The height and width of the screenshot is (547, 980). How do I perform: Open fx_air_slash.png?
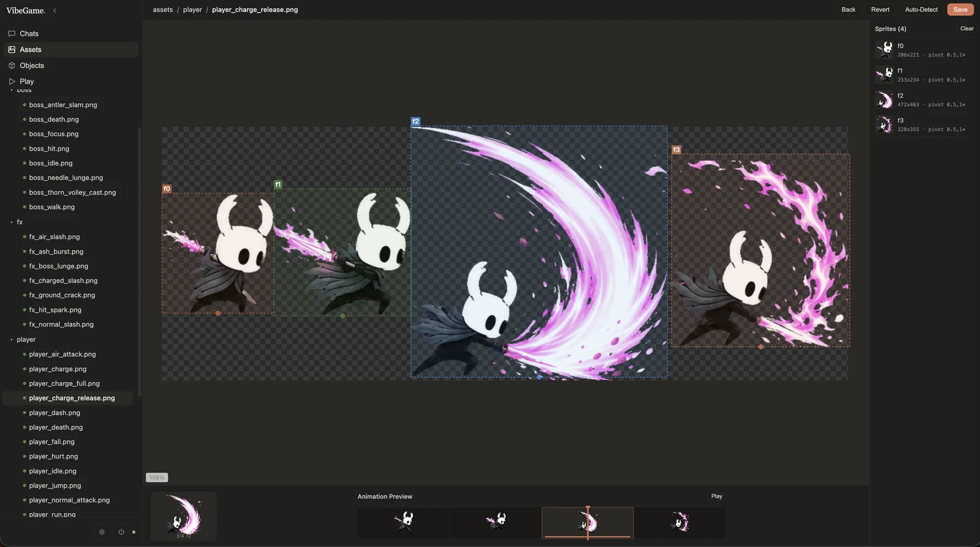[54, 237]
